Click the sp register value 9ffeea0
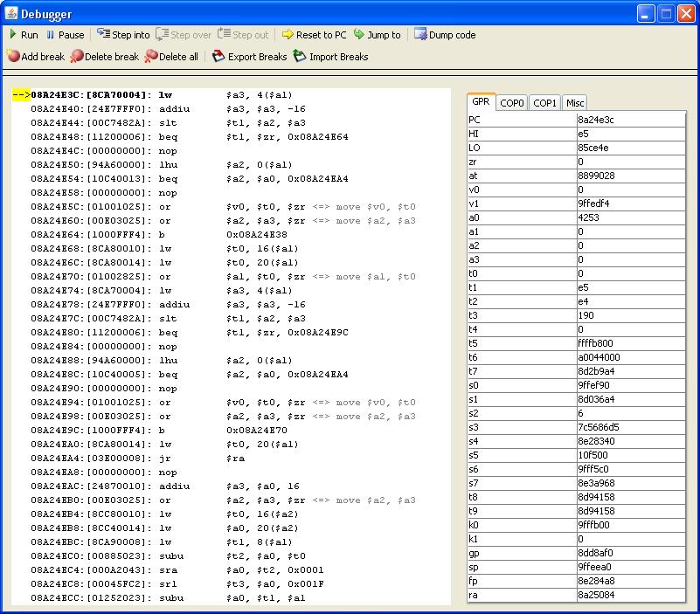 click(x=630, y=567)
